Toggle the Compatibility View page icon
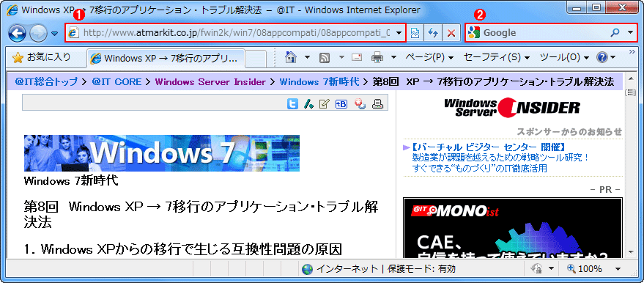644x283 pixels. coord(415,34)
